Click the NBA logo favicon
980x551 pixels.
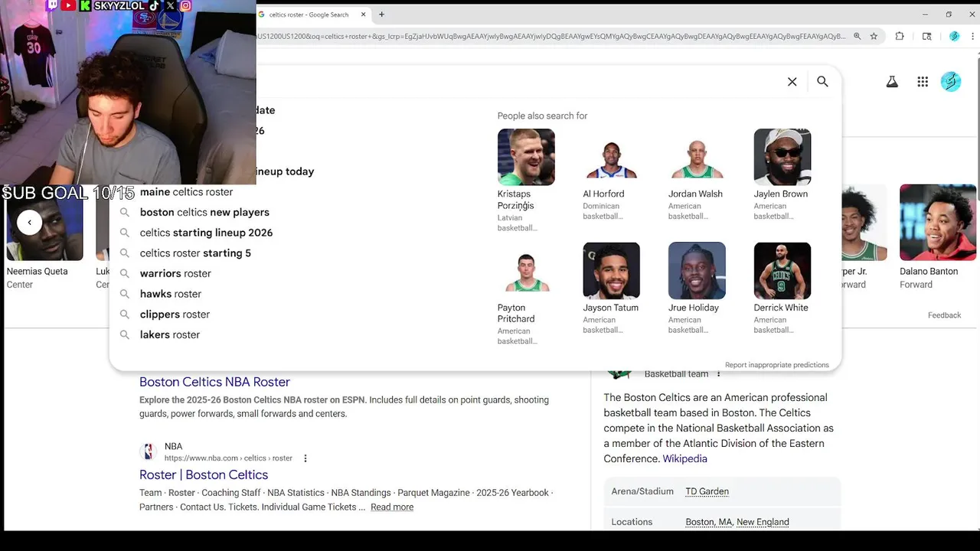click(149, 452)
